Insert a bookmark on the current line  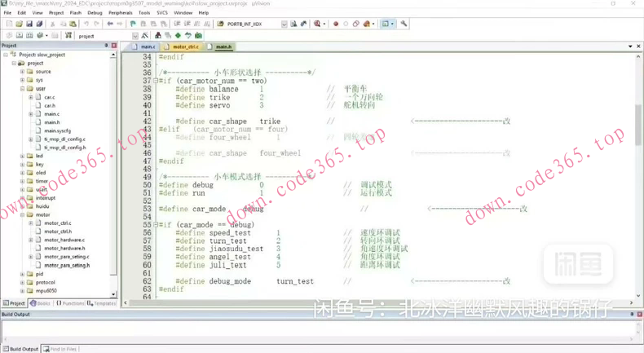click(x=133, y=24)
